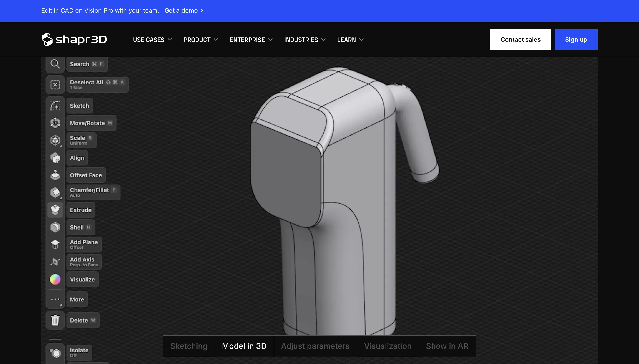
Task: Click the Search magnifier icon
Action: (55, 64)
